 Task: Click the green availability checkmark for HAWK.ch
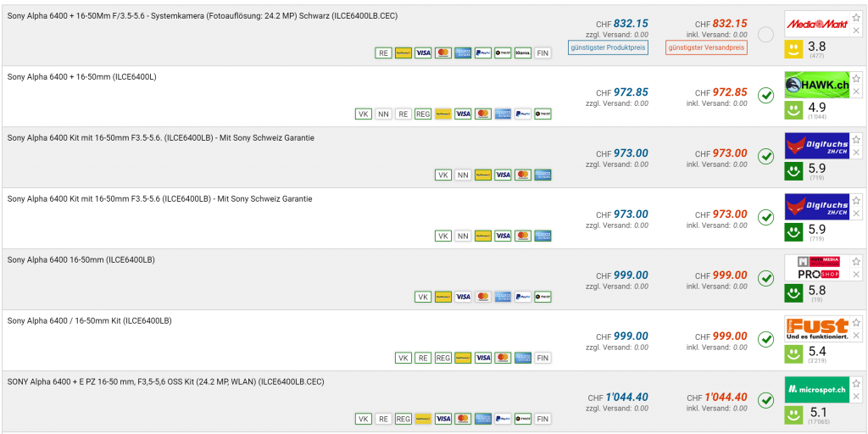coord(765,96)
